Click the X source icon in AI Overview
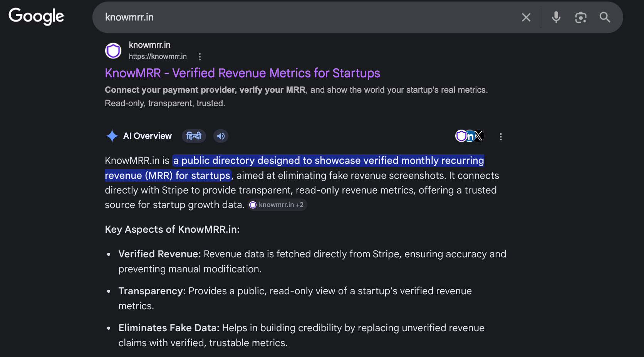This screenshot has height=357, width=644. coord(478,136)
